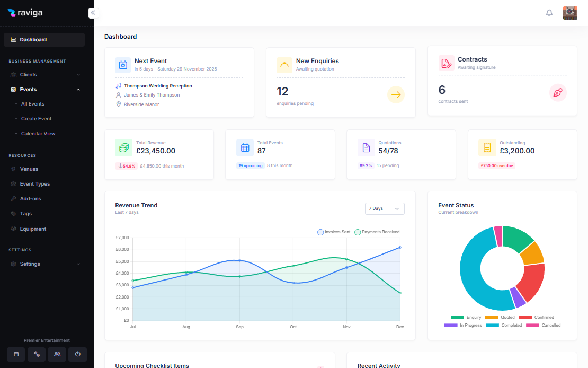This screenshot has height=368, width=588.
Task: Expand the Settings menu
Action: (44, 264)
